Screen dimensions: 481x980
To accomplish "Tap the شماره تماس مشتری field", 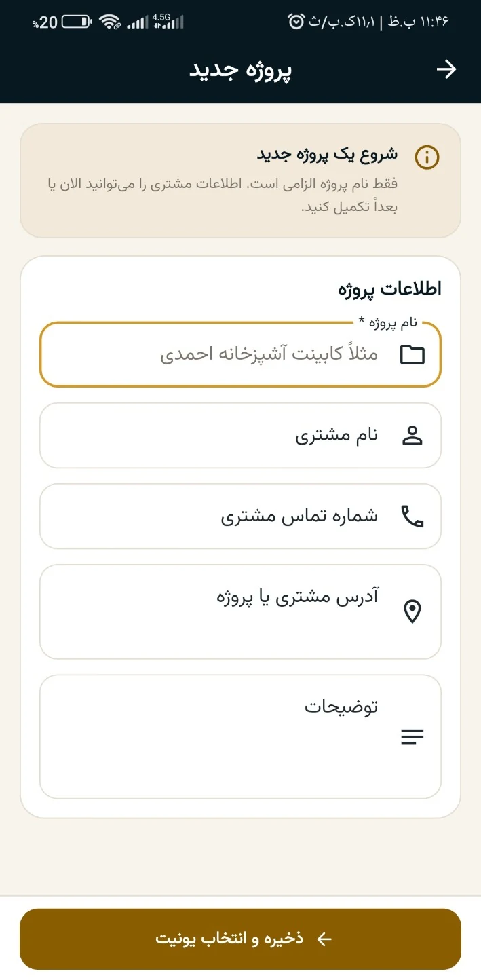I will (x=240, y=516).
